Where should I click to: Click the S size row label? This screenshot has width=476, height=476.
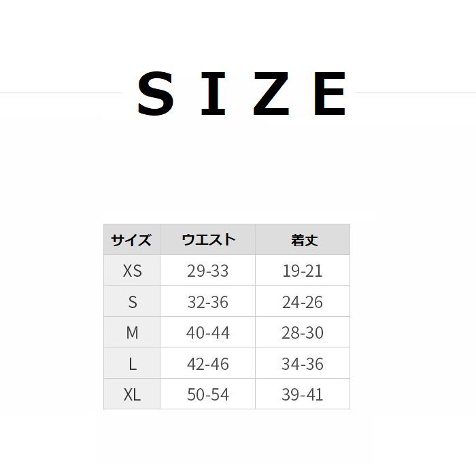point(132,301)
